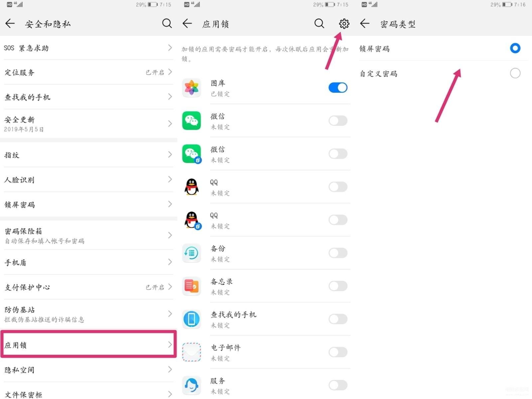532x399 pixels.
Task: Go back from the 密码类型 screen
Action: (x=365, y=23)
